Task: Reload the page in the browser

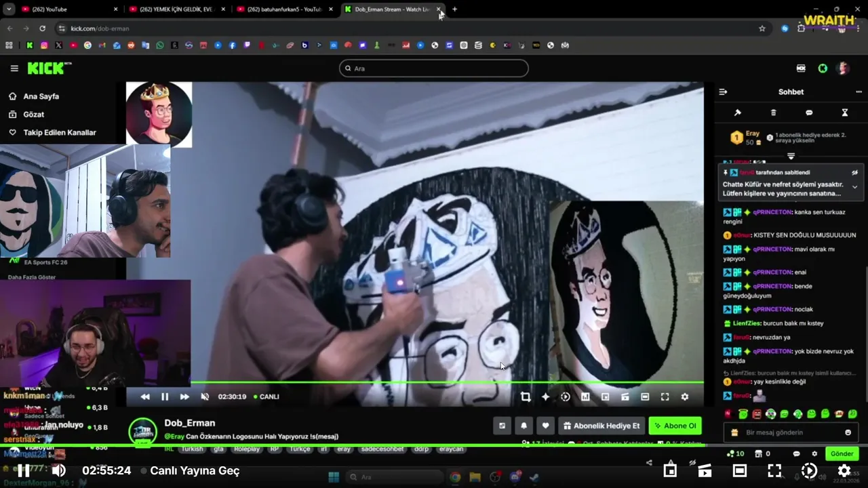Action: click(42, 28)
